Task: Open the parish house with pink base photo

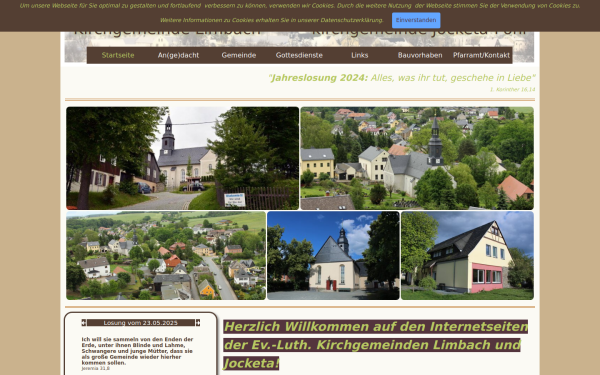Action: point(467,256)
